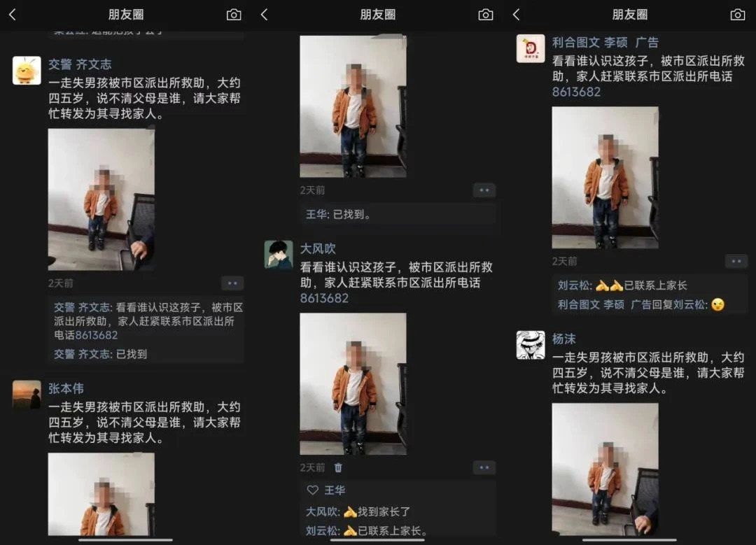Open 张本伟's profile name link
This screenshot has width=756, height=545.
click(x=66, y=388)
